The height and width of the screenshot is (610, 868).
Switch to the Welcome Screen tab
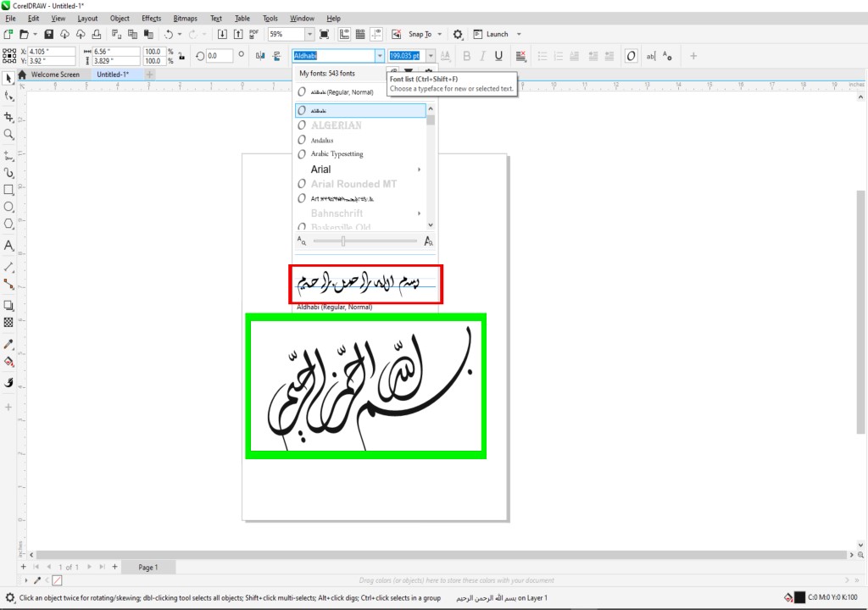tap(55, 75)
